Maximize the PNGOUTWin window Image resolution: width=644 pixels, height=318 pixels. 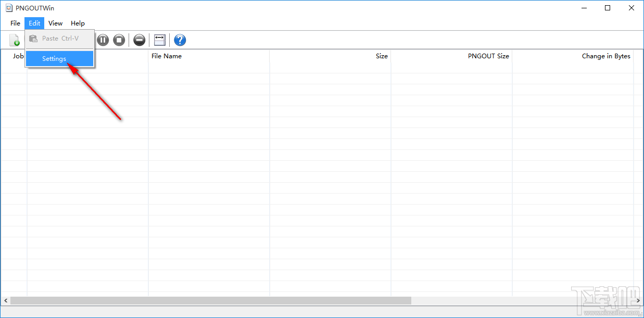[x=608, y=8]
